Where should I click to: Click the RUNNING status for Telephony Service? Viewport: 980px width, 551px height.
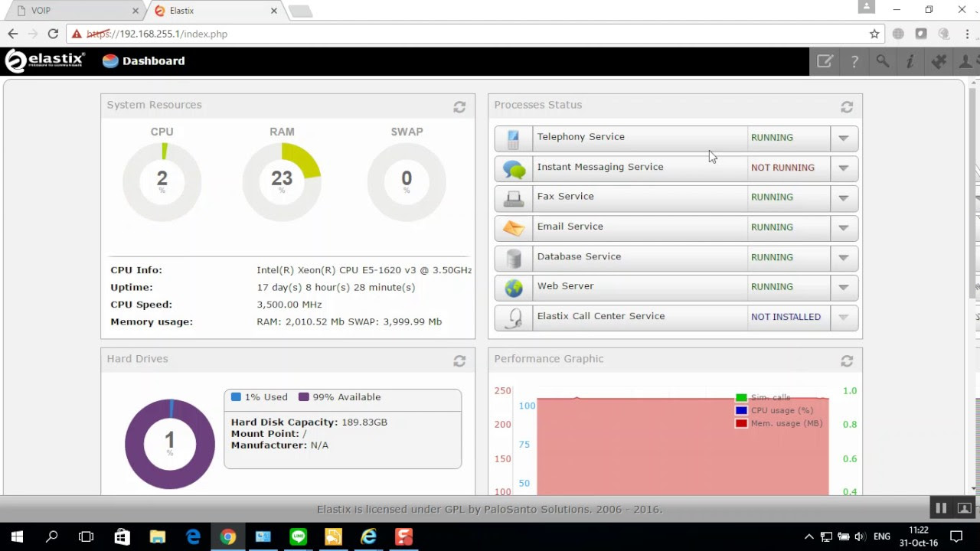click(x=772, y=138)
